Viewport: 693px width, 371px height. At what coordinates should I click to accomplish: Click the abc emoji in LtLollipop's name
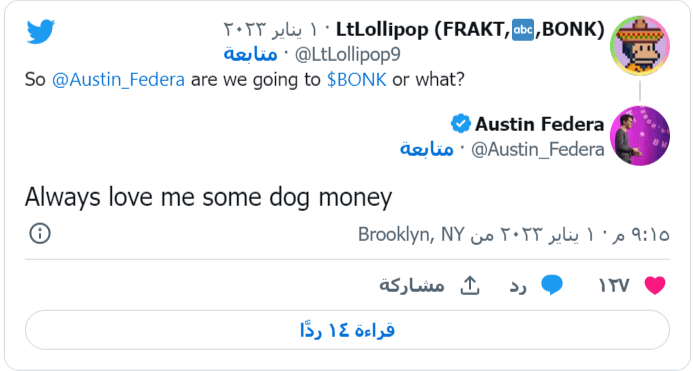(523, 30)
